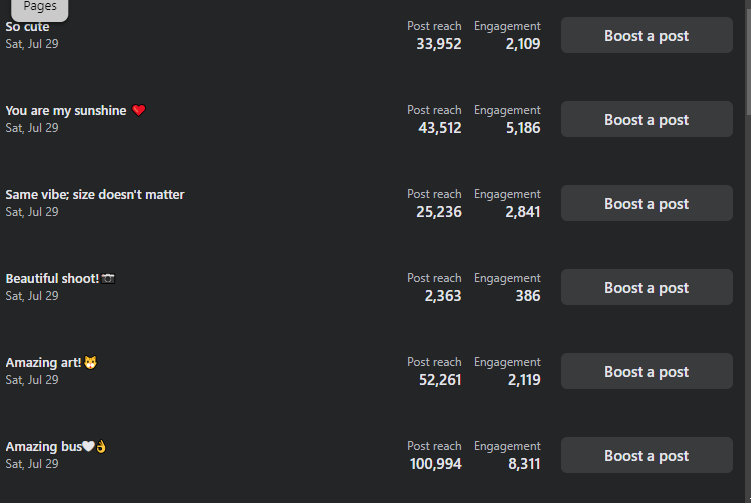Boost the "Beautiful shoot!" post
751x503 pixels.
[647, 287]
